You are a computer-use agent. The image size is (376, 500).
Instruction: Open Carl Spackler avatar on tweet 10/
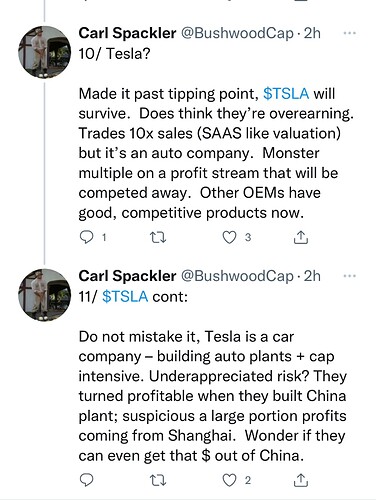(44, 52)
